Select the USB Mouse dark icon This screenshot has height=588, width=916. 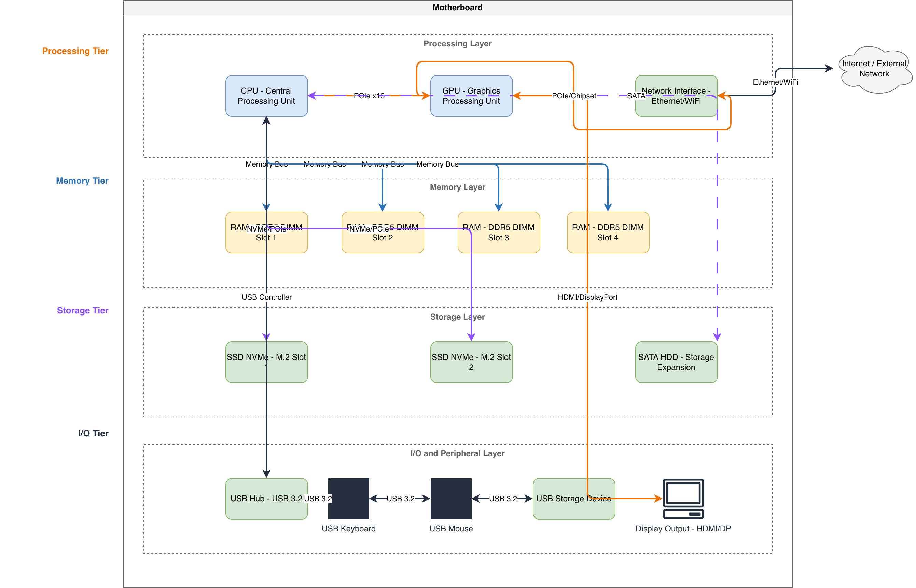[451, 499]
